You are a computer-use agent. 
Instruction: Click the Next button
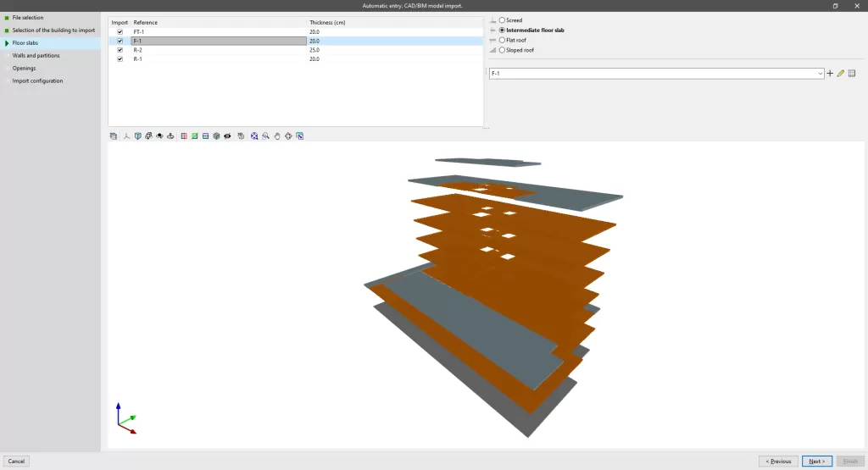click(x=817, y=462)
